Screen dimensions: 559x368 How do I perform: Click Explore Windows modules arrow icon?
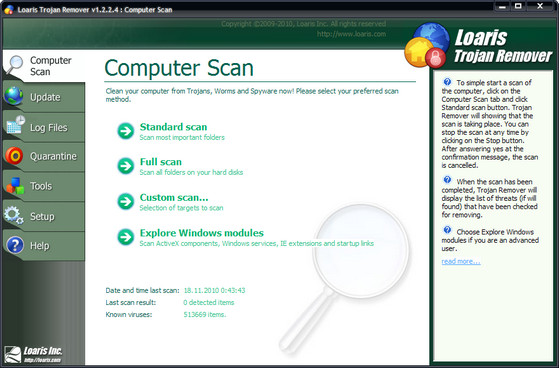point(126,237)
